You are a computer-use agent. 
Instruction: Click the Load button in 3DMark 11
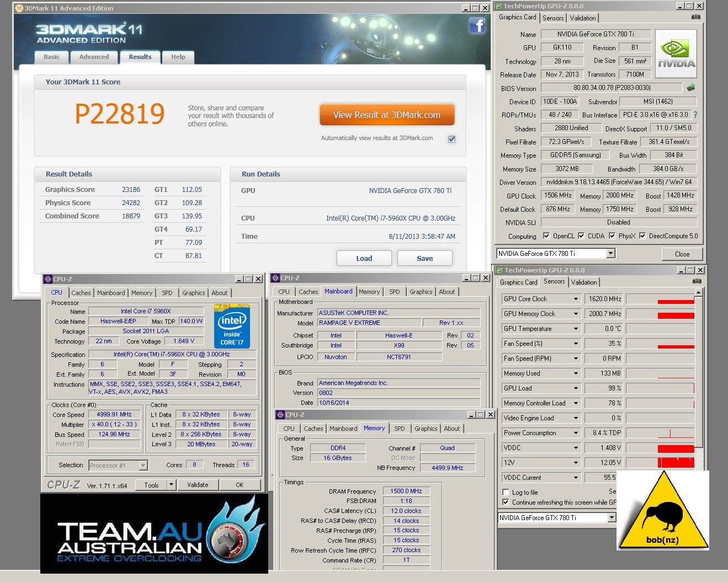364,258
